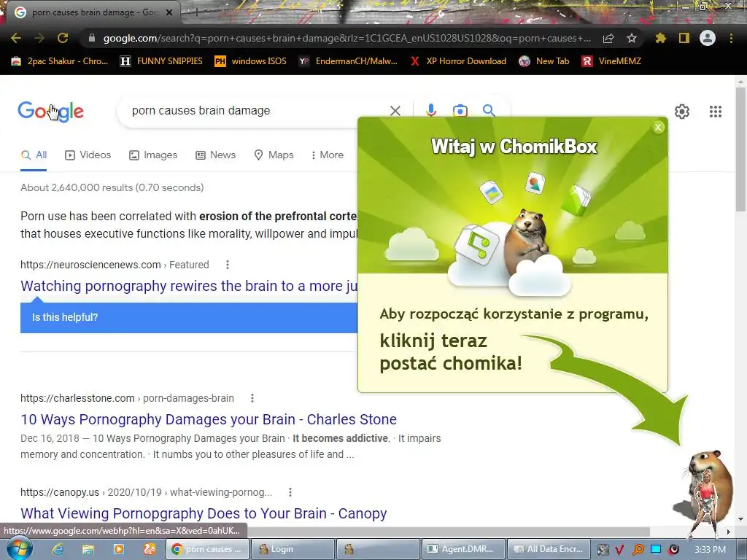Open 'What Viewing Pornography Does to Your Brain' link

[204, 513]
